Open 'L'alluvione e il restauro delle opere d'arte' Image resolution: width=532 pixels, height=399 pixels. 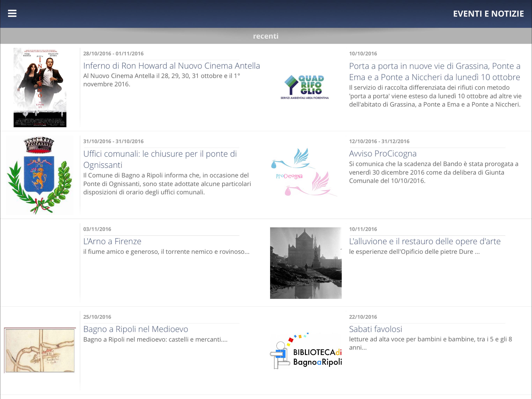pos(425,241)
